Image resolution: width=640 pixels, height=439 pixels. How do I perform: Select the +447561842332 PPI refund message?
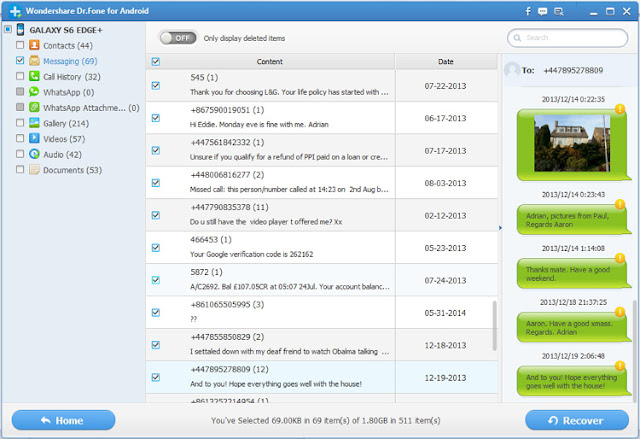coord(322,150)
